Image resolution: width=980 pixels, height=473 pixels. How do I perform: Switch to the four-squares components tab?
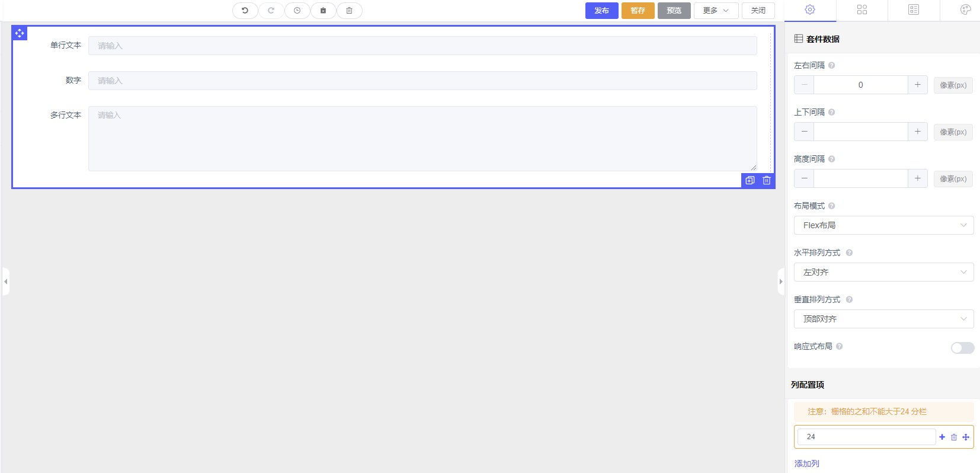pos(861,9)
